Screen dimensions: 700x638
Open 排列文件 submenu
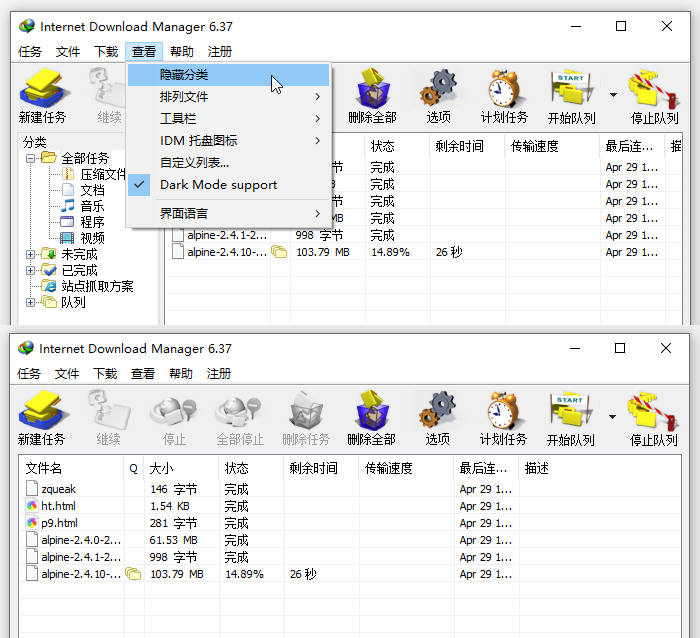pyautogui.click(x=229, y=96)
